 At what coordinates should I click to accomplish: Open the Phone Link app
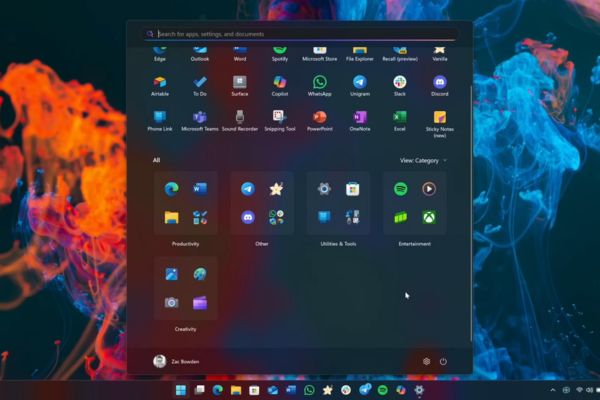(160, 121)
